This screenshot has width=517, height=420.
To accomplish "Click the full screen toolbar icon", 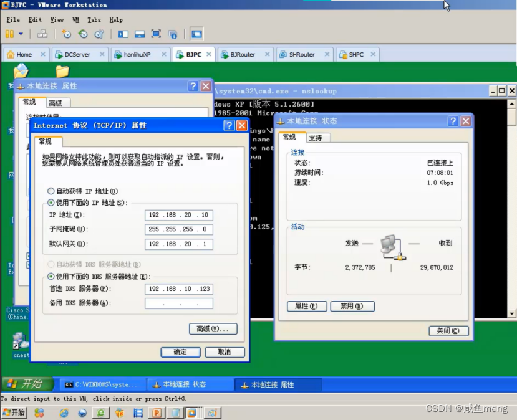I will click(x=156, y=34).
